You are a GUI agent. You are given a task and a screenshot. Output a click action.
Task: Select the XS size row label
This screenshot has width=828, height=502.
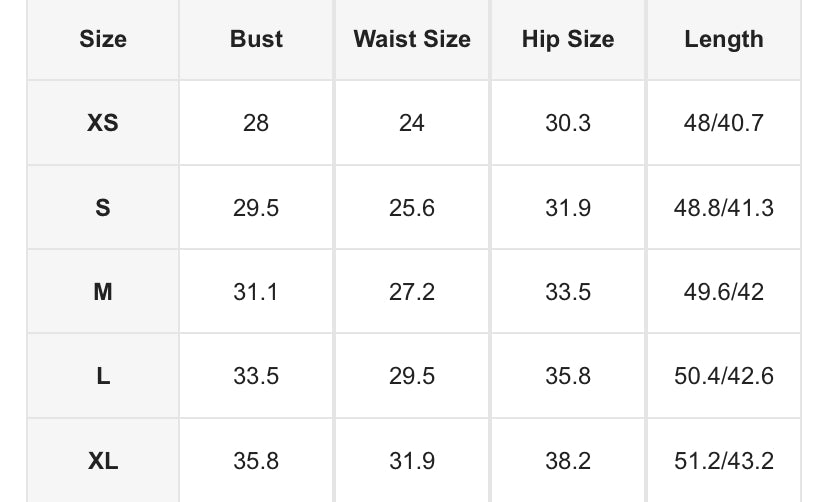tap(103, 123)
